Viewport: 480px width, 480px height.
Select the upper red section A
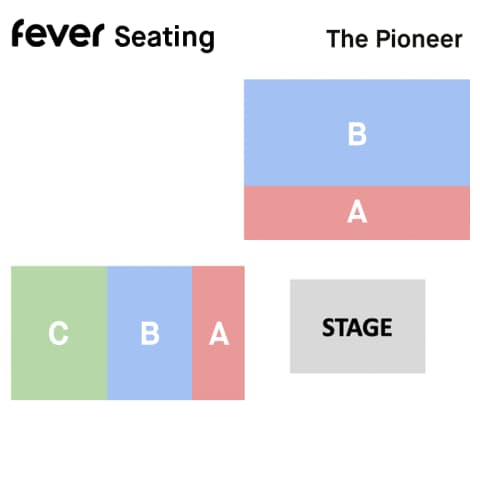pos(357,213)
